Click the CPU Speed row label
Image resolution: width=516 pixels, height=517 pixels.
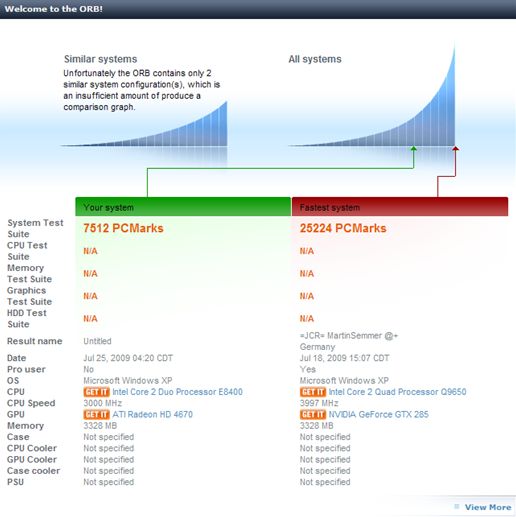(31, 403)
